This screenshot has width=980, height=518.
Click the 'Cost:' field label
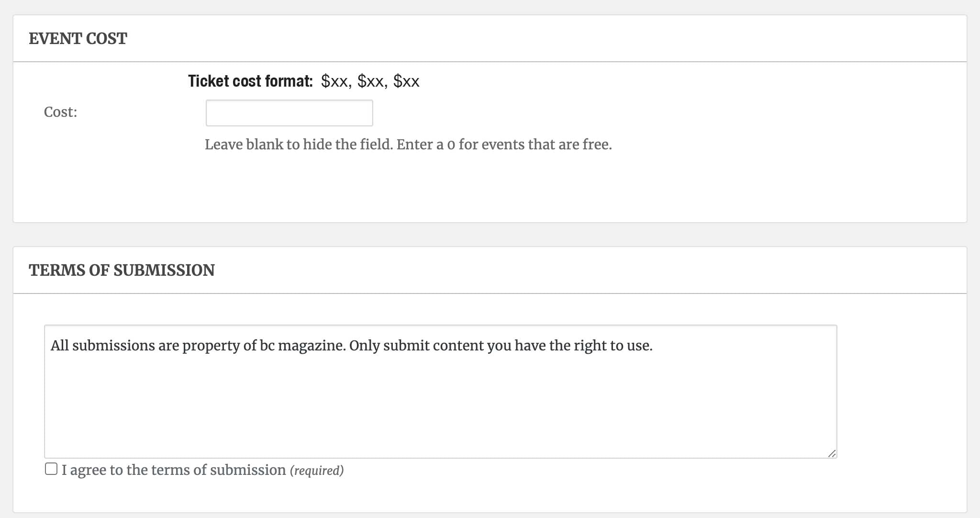[x=60, y=112]
